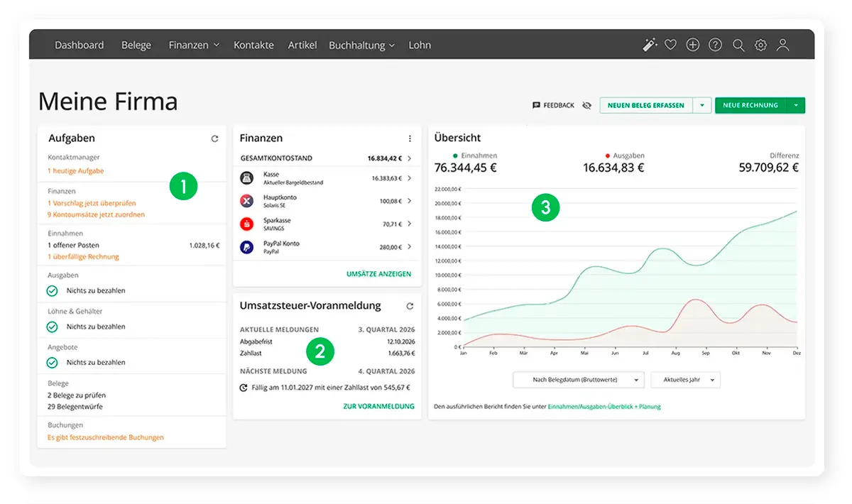Open the Aktuelles Jahr dropdown
This screenshot has width=852, height=504.
click(x=685, y=380)
